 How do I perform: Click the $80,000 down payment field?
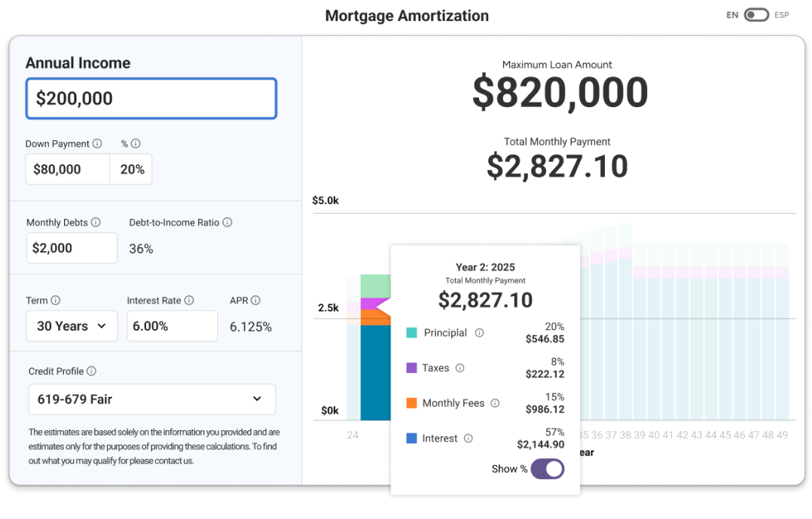coord(67,169)
